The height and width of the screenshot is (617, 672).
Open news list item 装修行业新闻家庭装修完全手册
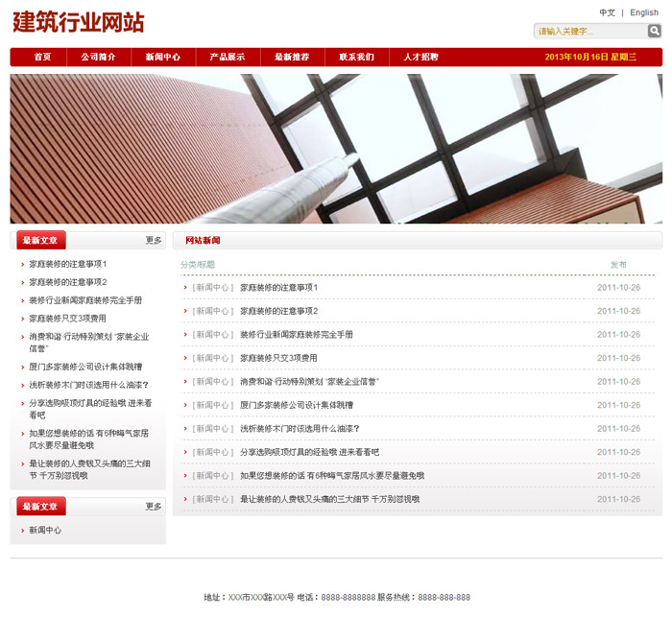[296, 334]
